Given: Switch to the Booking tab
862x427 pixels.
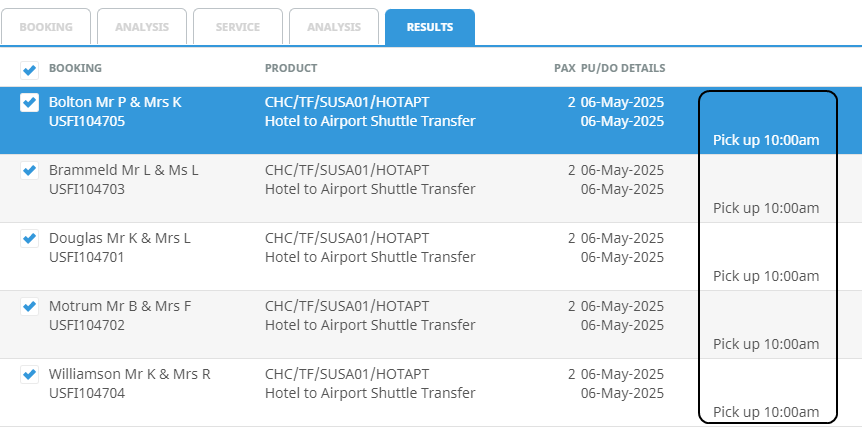Looking at the screenshot, I should [x=45, y=27].
